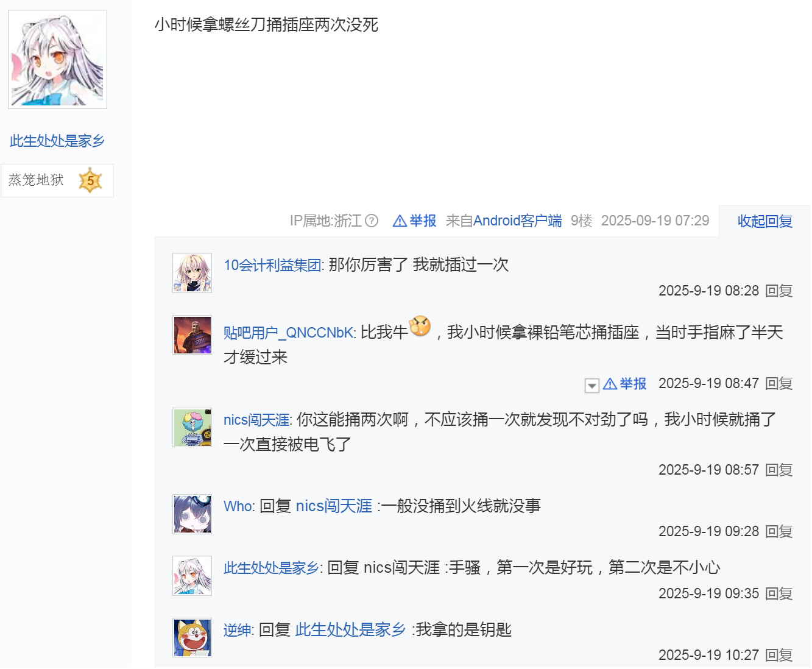The image size is (812, 669).
Task: Open the post author's large avatar
Action: pos(57,59)
